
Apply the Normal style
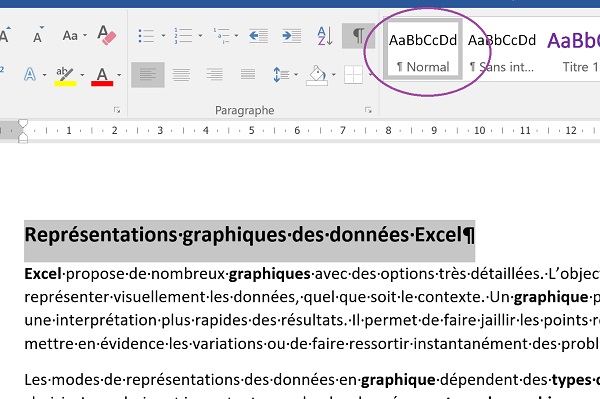(423, 50)
